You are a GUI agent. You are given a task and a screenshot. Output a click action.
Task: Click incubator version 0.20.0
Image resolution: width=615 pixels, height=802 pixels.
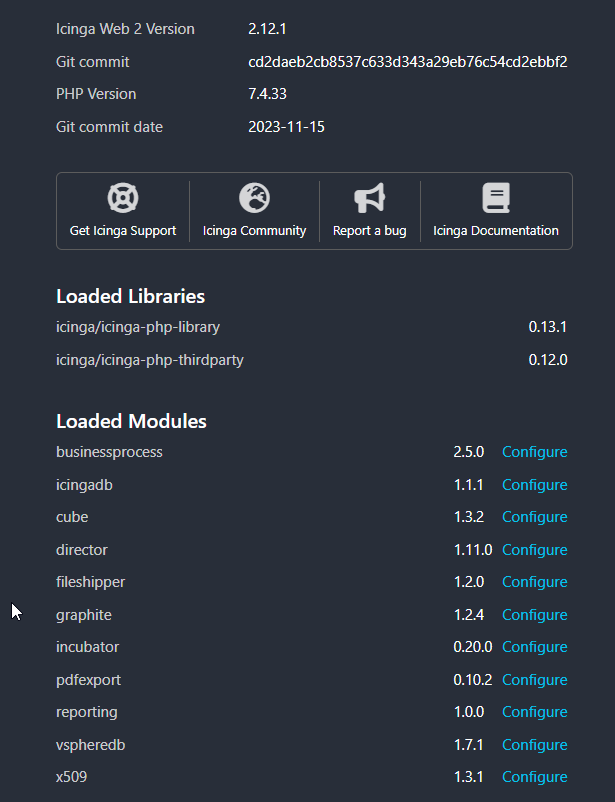coord(473,647)
